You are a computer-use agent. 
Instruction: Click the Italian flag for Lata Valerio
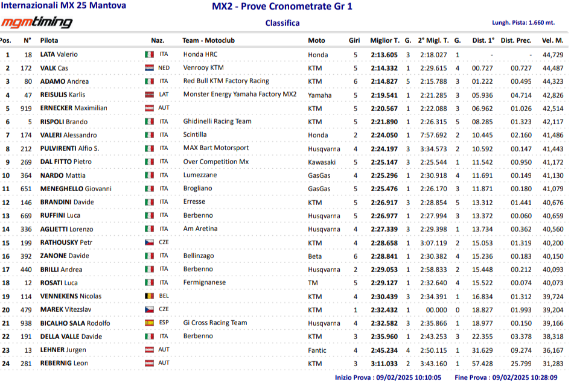coord(149,55)
